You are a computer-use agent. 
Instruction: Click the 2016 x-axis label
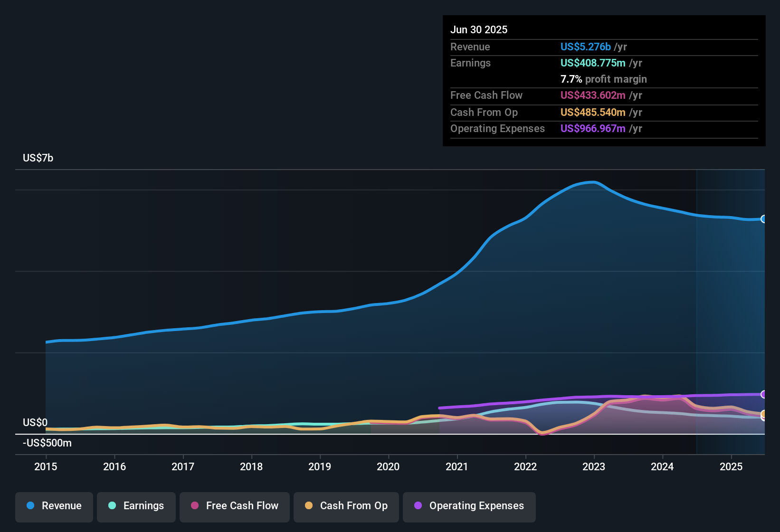[x=114, y=467]
